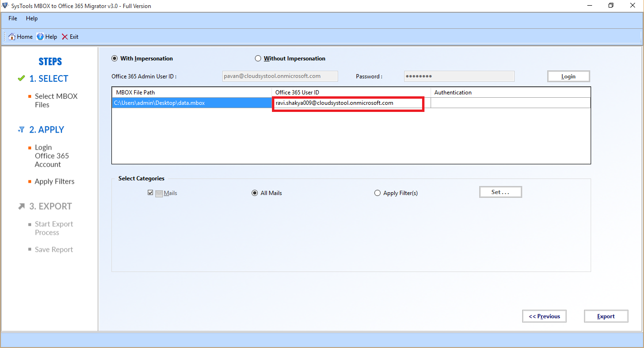Click the green checkmark beside 1. SELECT
Image resolution: width=644 pixels, height=348 pixels.
click(x=21, y=78)
